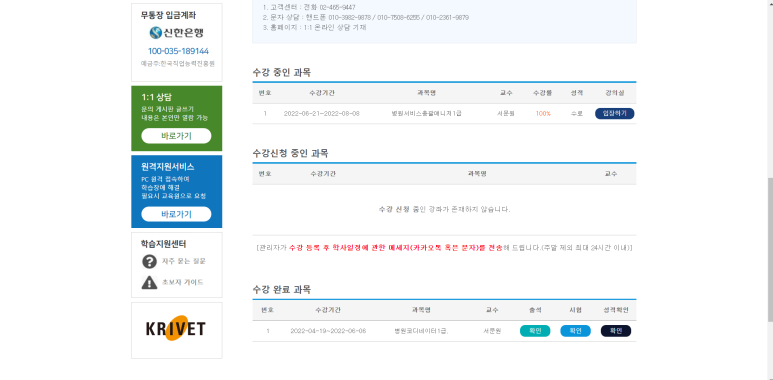Click the 수료 grade status cell

[576, 114]
